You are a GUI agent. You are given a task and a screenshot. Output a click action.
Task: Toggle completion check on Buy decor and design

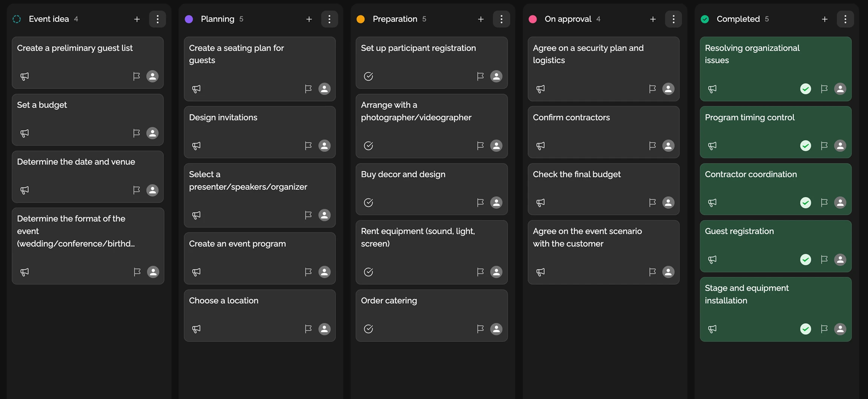point(368,203)
